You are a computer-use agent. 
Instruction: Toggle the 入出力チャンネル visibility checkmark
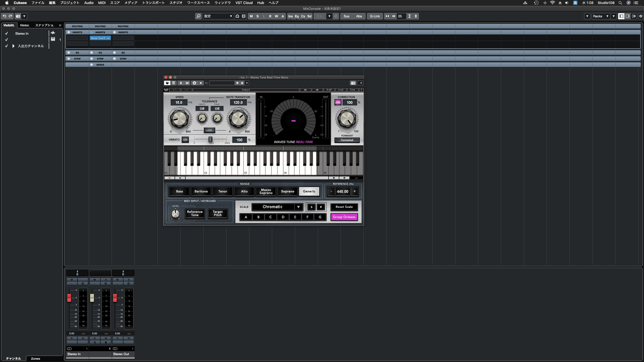pyautogui.click(x=6, y=46)
